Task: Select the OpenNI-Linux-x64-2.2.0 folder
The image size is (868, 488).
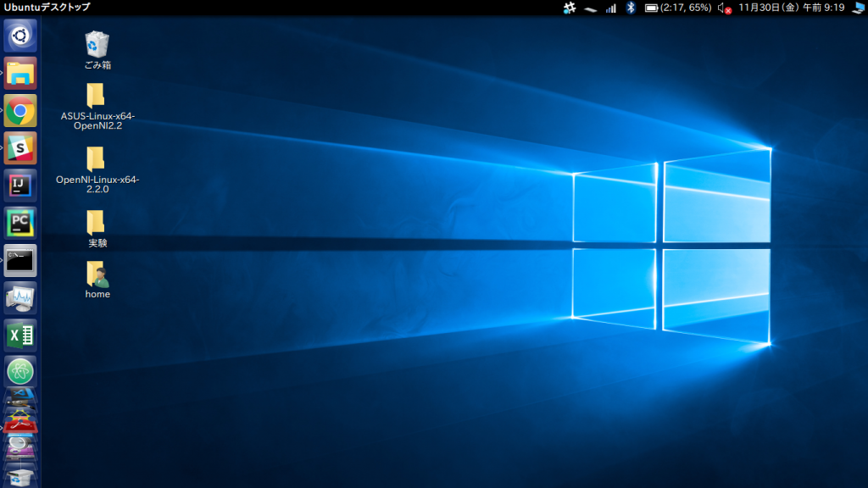Action: pyautogui.click(x=97, y=158)
